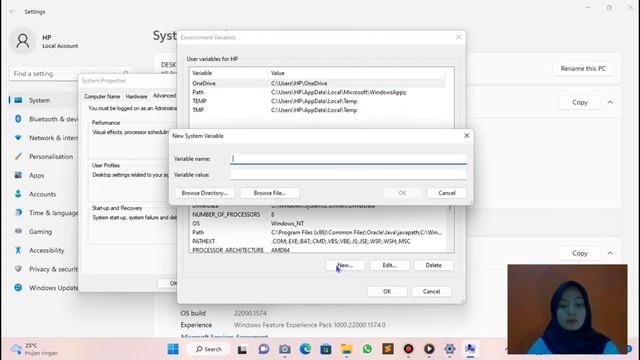
Task: Collapse section beside upper Copy button
Action: (x=610, y=102)
